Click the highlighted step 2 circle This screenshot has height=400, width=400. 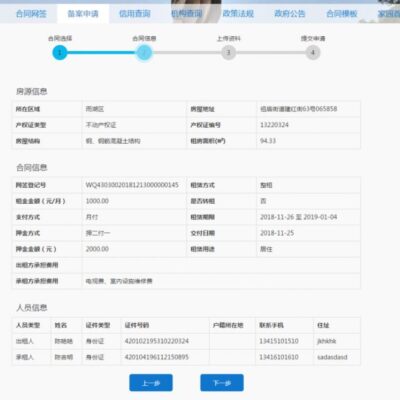pyautogui.click(x=144, y=52)
